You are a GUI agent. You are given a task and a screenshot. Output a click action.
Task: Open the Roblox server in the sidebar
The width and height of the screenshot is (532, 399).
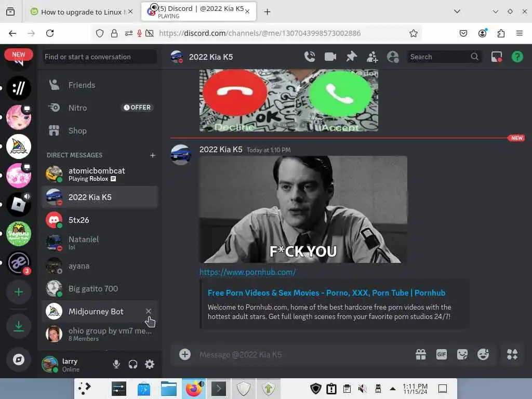(19, 204)
